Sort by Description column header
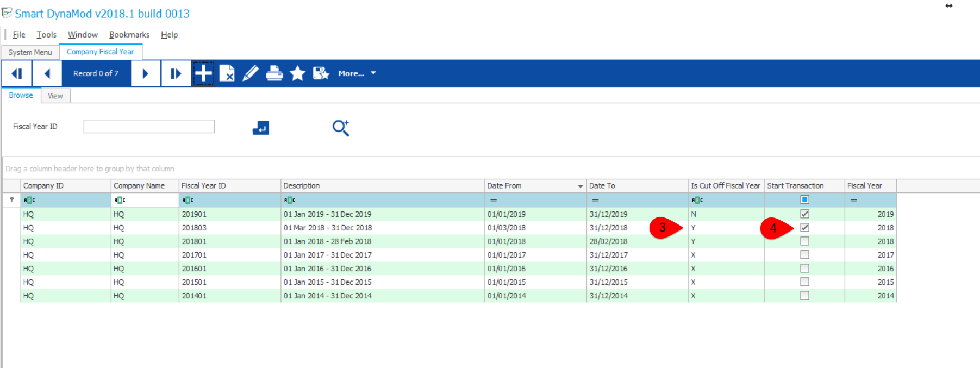This screenshot has height=368, width=980. click(383, 186)
